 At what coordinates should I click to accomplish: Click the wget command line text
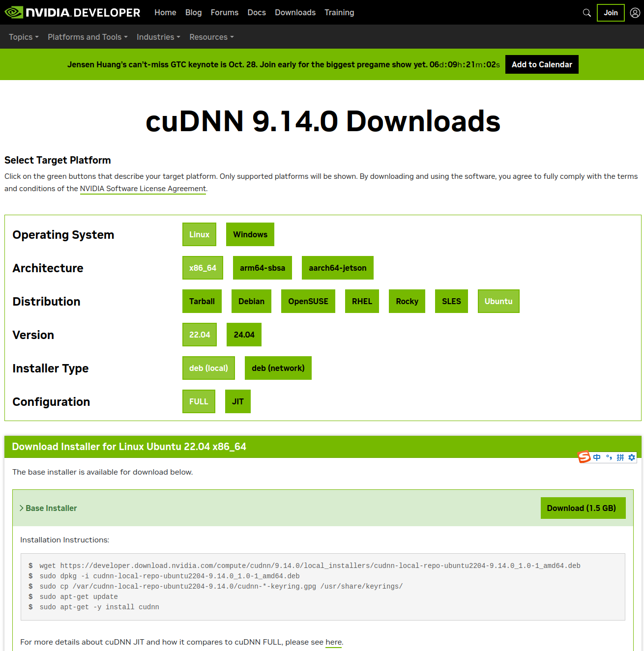click(x=310, y=566)
